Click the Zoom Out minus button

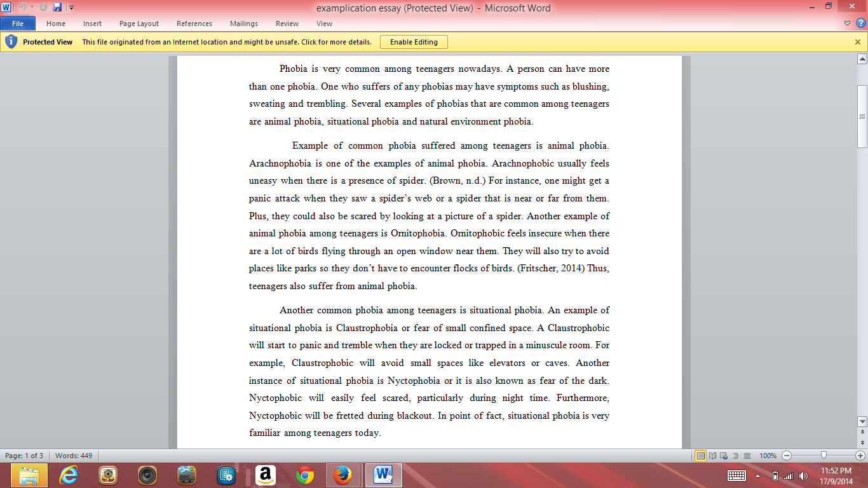[x=787, y=456]
